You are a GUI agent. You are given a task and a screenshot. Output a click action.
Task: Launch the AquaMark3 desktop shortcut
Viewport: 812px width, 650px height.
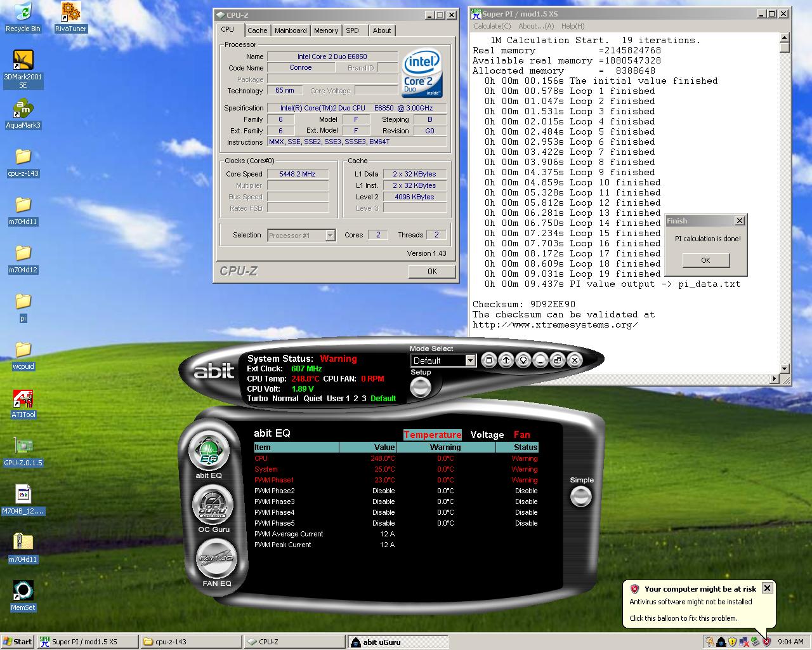(23, 114)
